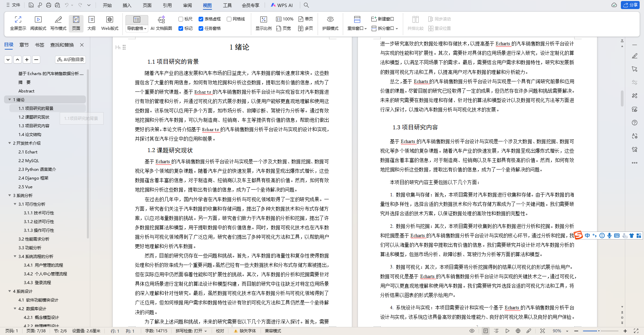This screenshot has height=335, width=644.
Task: Click the navigation pane vertical scrollbar
Action: 88,154
